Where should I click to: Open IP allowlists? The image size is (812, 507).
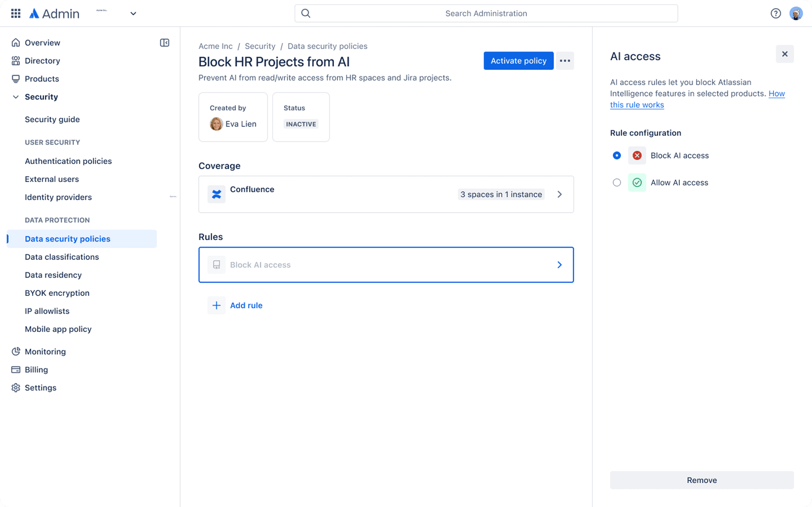coord(47,311)
